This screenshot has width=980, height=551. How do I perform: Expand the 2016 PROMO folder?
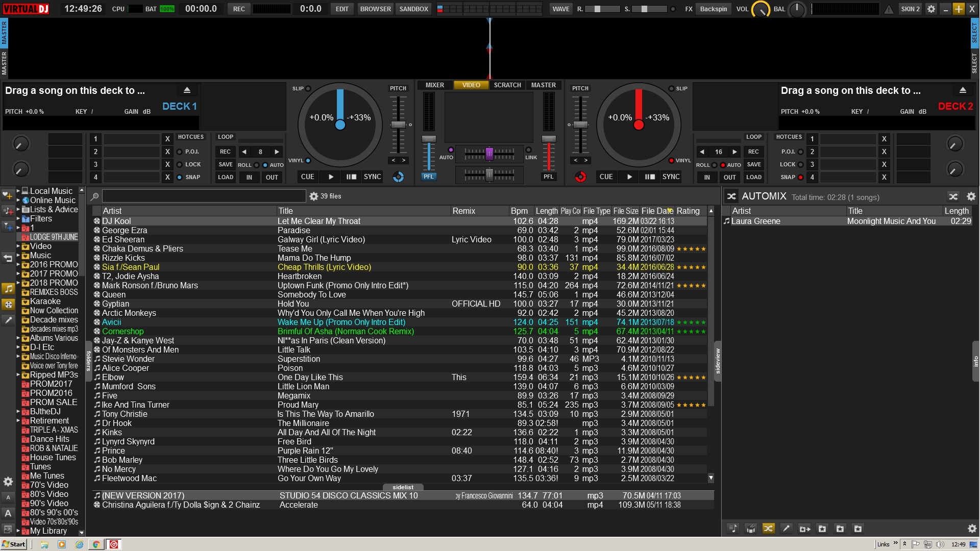[x=18, y=265]
